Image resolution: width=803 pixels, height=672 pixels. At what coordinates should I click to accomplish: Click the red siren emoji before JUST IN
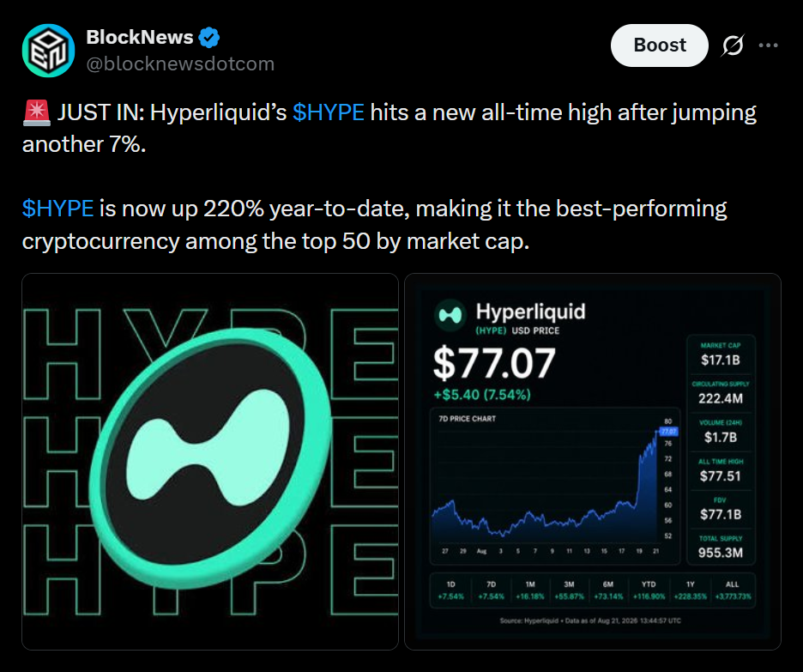36,112
